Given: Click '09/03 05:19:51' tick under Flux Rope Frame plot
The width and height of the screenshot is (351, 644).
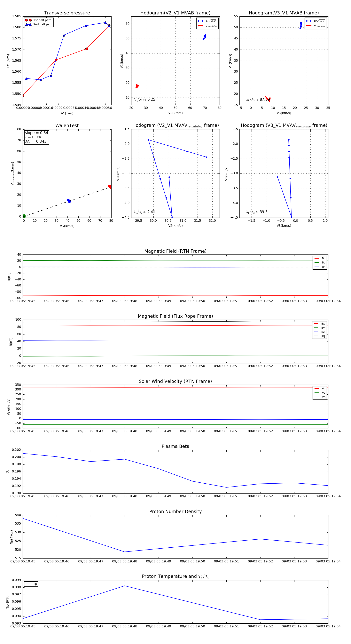Looking at the screenshot, I should click(x=226, y=366).
